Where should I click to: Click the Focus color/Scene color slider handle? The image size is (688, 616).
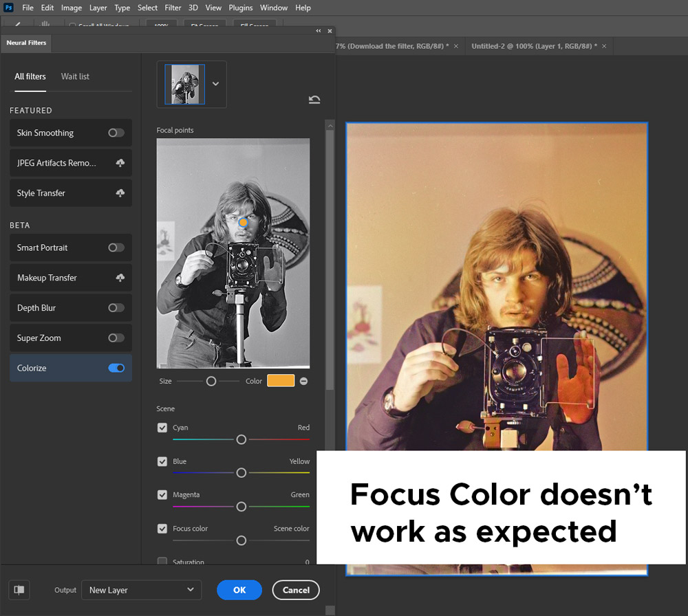click(x=241, y=540)
